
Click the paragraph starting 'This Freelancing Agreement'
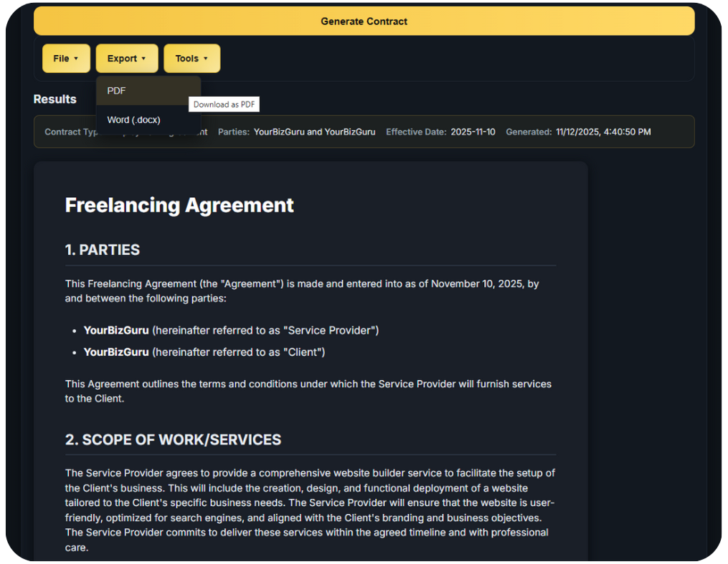pos(301,291)
